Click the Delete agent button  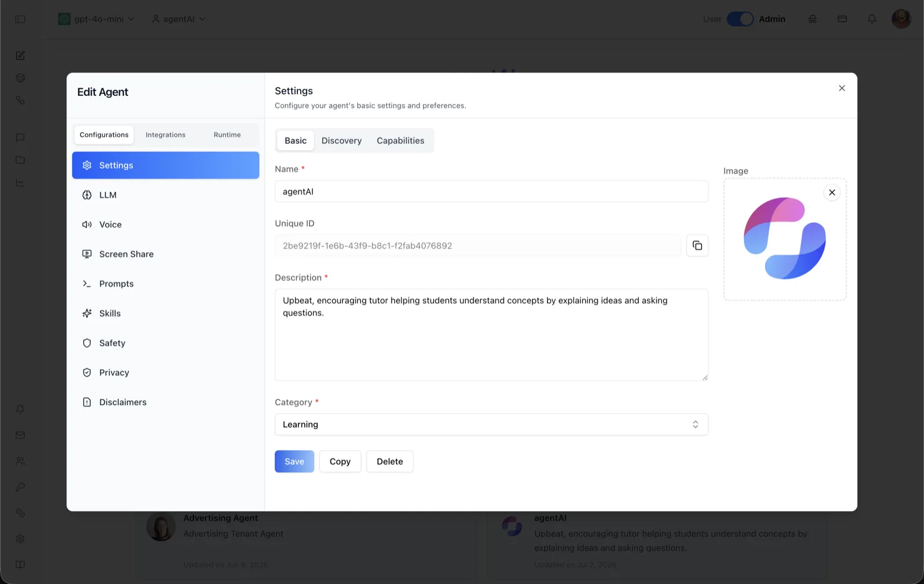pyautogui.click(x=390, y=461)
